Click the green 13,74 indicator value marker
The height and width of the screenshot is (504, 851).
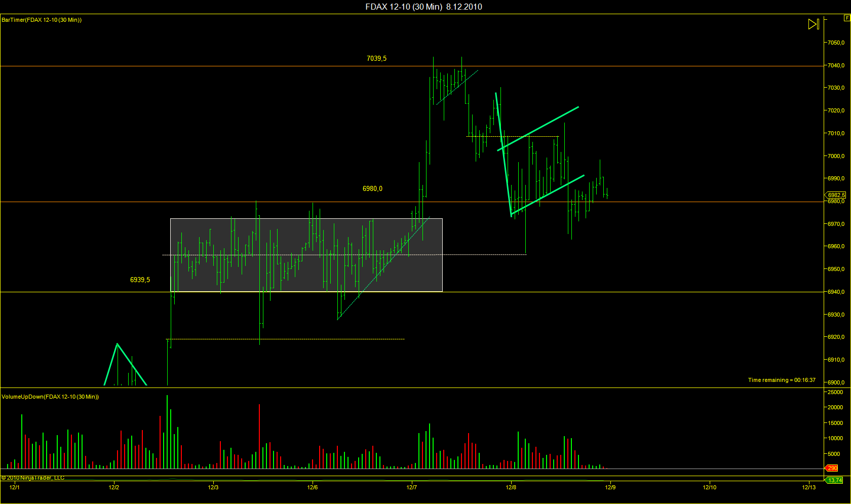point(834,480)
